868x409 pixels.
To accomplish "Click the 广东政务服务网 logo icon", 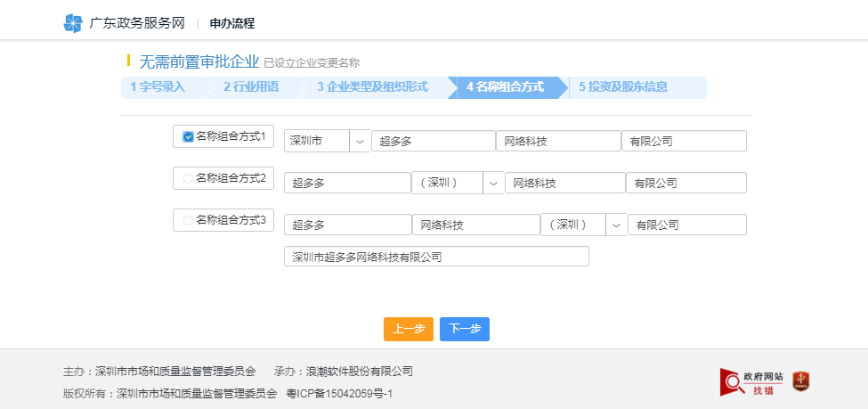I will pos(73,23).
